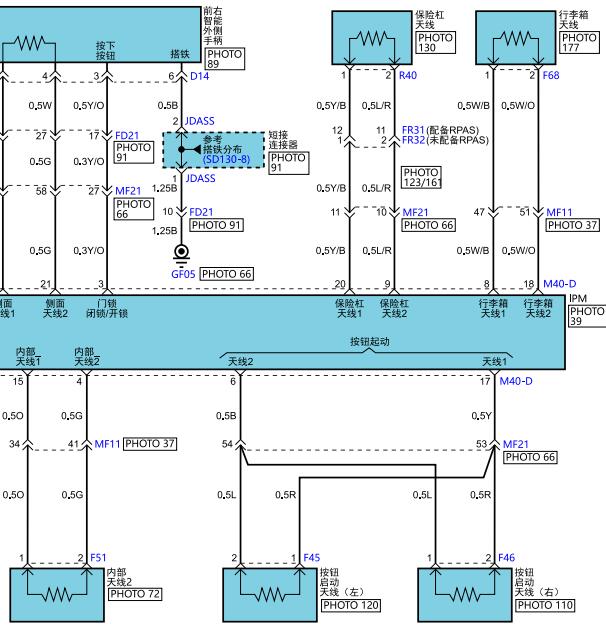Viewport: 606px width, 641px height.
Task: Click the 保险杠天线2 terminal label
Action: [394, 308]
